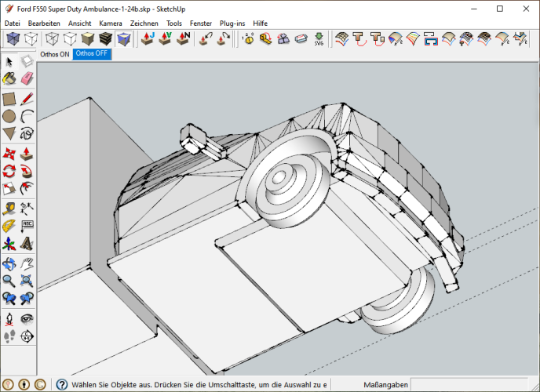This screenshot has height=392, width=540.
Task: Switch to Wireframe style
Action: pyautogui.click(x=52, y=39)
